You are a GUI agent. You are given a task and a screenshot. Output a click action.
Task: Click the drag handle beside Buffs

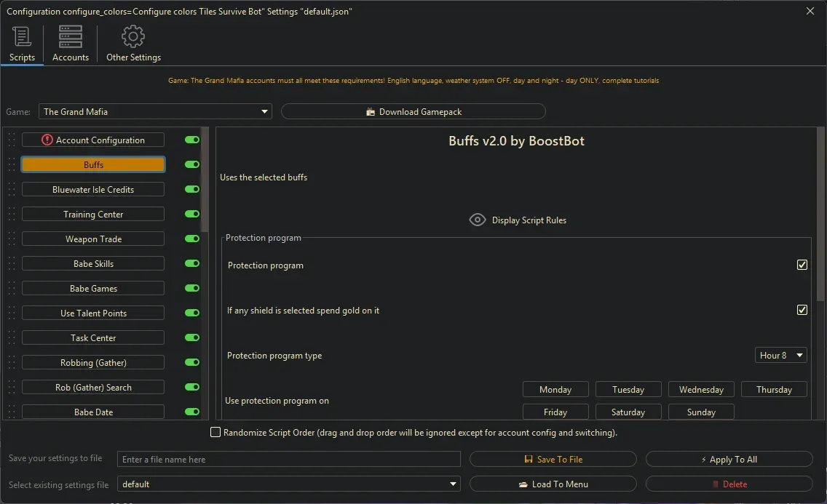point(12,165)
